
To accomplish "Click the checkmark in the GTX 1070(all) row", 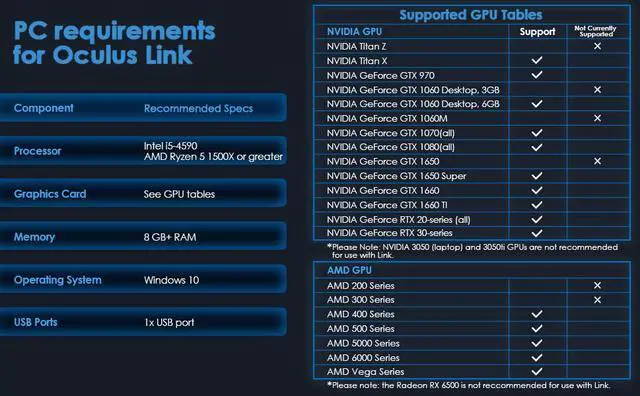I will click(x=537, y=133).
